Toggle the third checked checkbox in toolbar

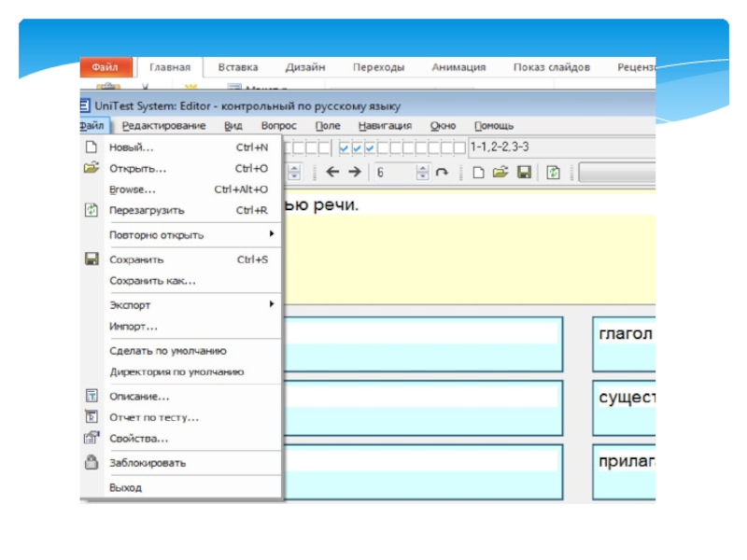click(x=370, y=147)
